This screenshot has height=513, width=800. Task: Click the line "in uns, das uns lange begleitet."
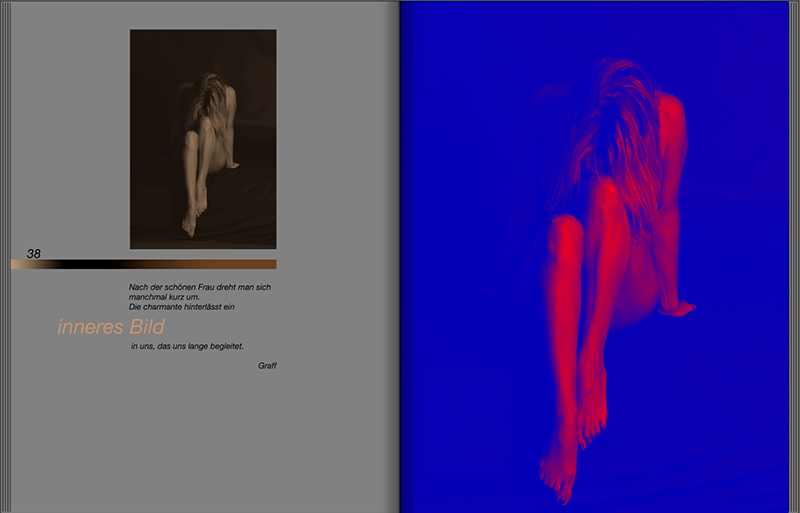coord(187,346)
